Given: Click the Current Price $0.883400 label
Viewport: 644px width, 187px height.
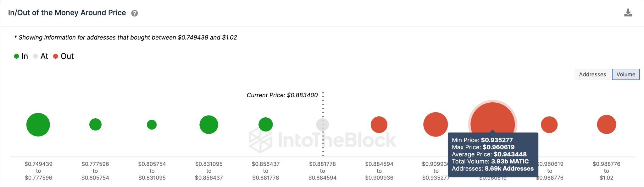Looking at the screenshot, I should click(x=282, y=95).
